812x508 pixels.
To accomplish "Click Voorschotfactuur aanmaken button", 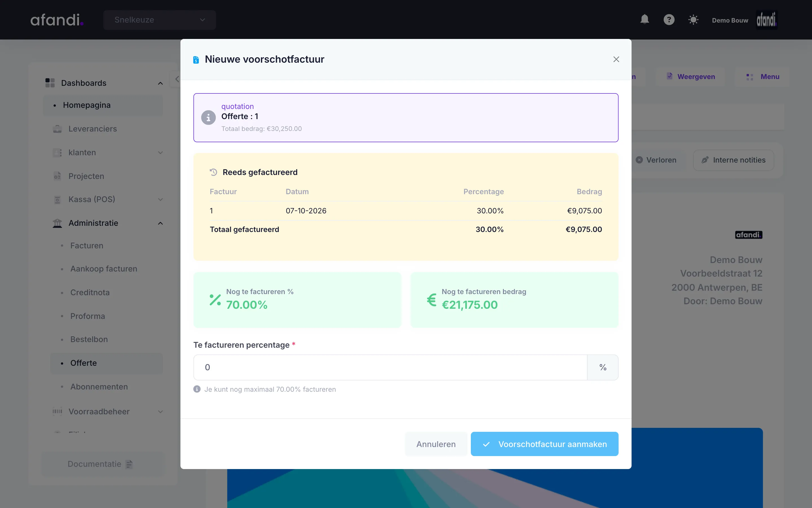I will pos(544,444).
